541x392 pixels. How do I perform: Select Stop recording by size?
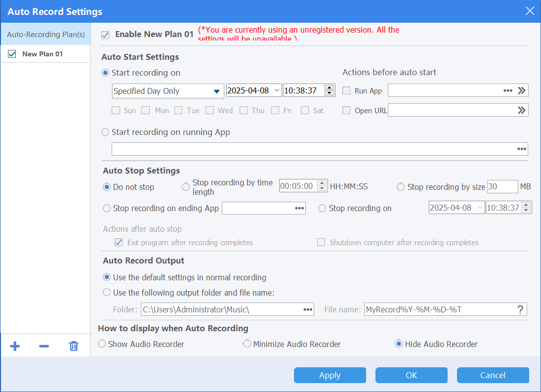coord(401,187)
